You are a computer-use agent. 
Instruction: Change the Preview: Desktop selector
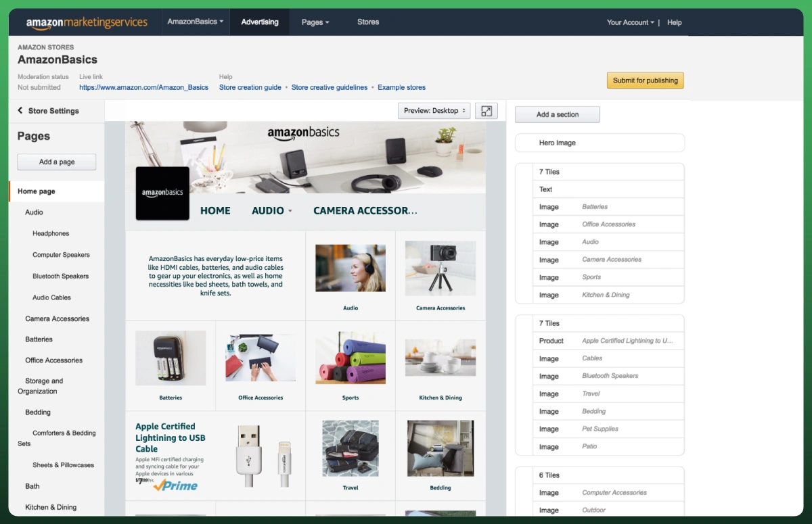(434, 111)
